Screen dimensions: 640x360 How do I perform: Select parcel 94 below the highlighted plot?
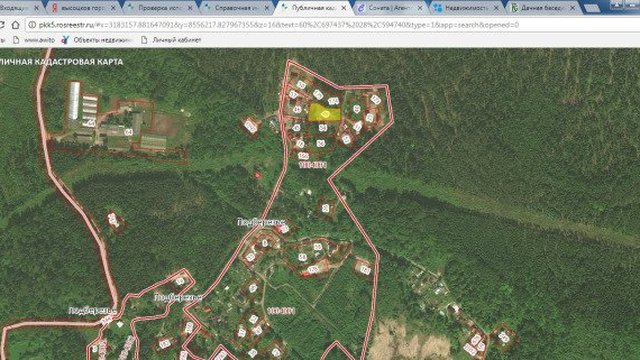[323, 128]
